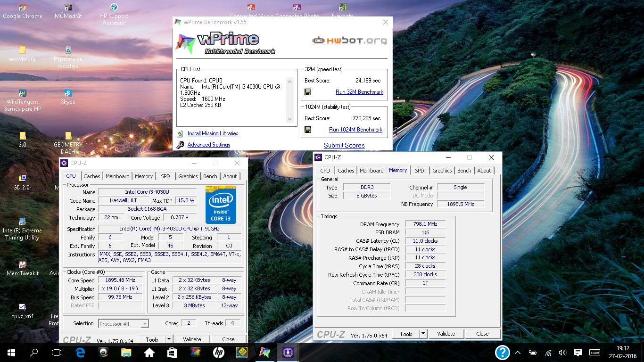Open SPD tab in right CPU-Z window
The width and height of the screenshot is (644, 362).
coord(420,171)
